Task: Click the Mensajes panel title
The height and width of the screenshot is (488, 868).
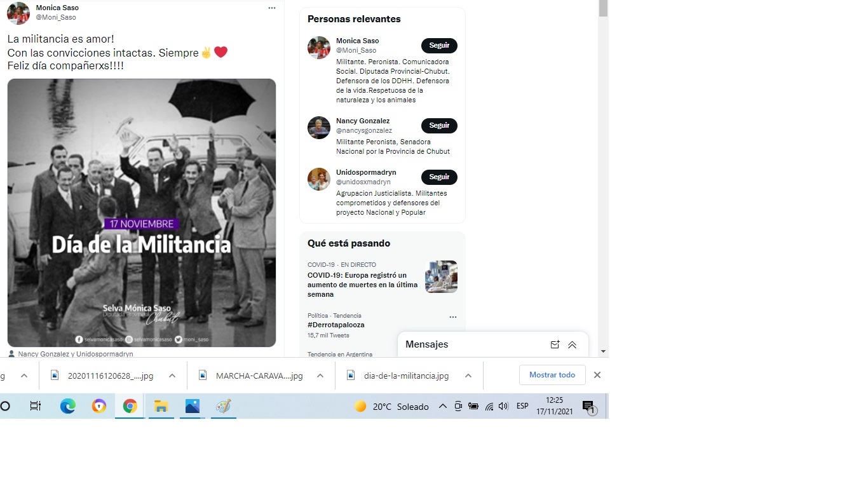Action: coord(427,344)
